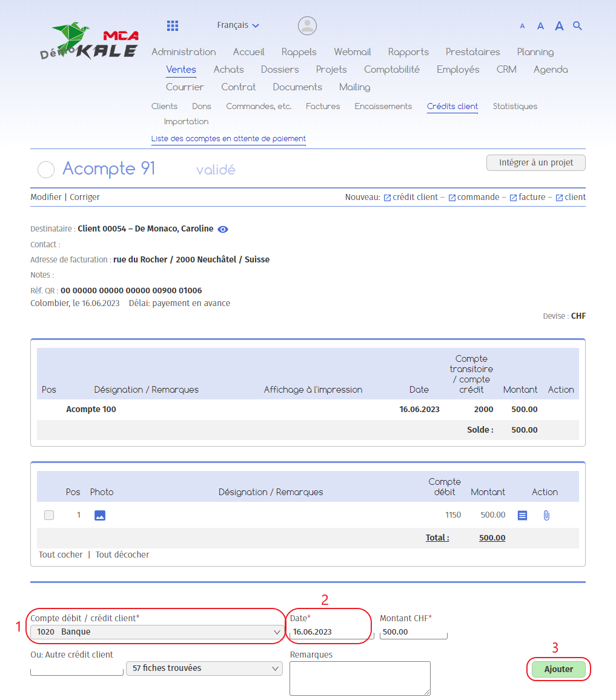Click the Autre crédit client search field

77,668
